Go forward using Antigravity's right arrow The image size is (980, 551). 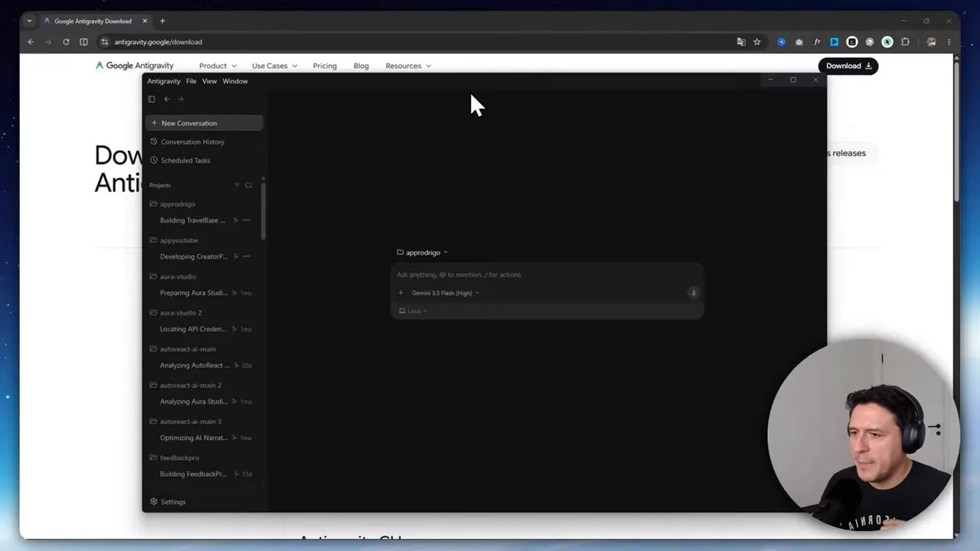coord(181,99)
